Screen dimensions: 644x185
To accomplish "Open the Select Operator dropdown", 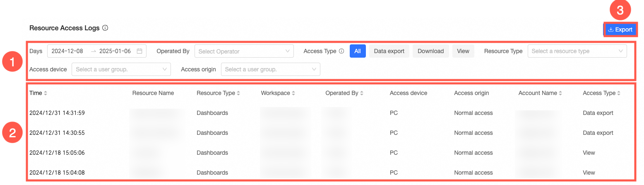I will (244, 51).
